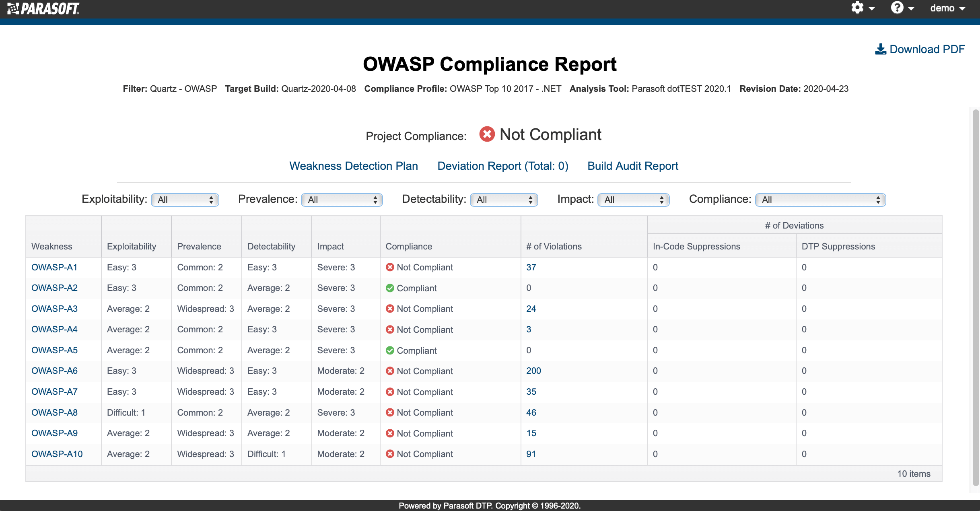Open the settings gear menu
The width and height of the screenshot is (980, 511).
863,8
